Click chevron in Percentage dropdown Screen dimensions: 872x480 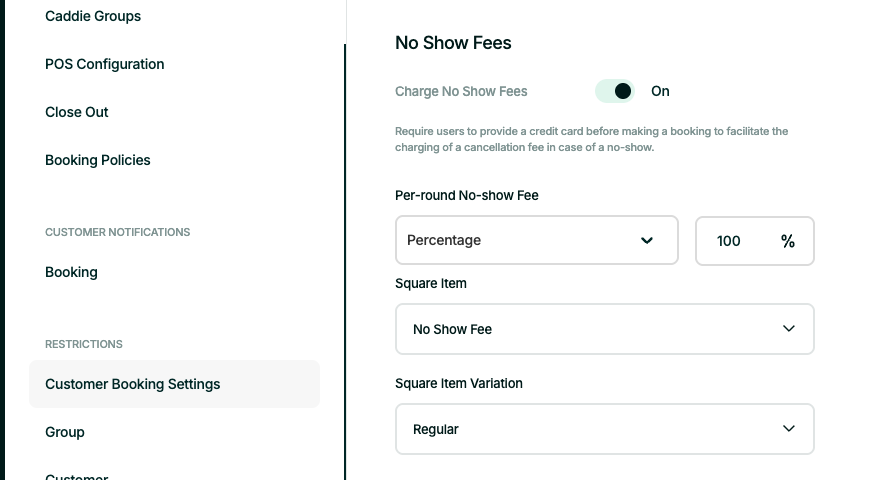[647, 241]
